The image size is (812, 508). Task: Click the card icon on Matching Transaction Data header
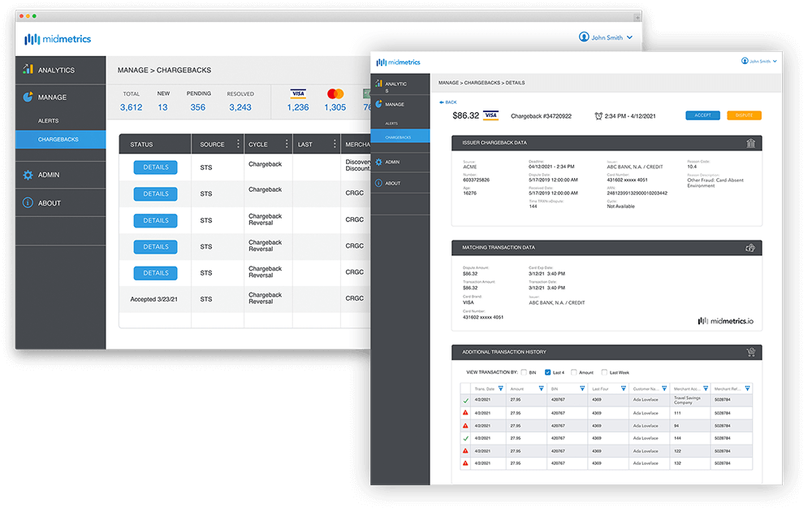[752, 248]
